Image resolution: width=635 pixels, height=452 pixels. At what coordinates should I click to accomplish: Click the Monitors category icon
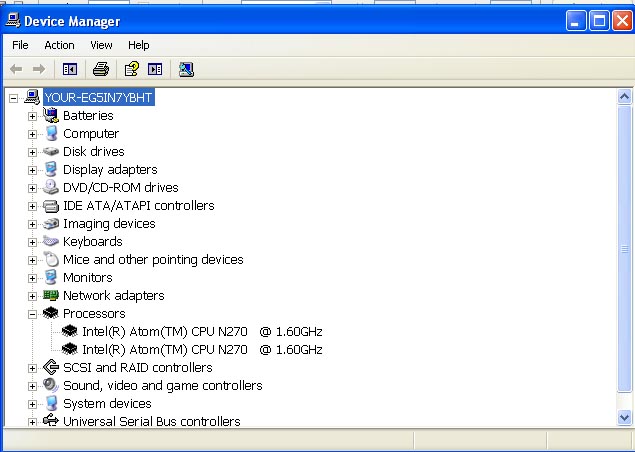(x=51, y=277)
